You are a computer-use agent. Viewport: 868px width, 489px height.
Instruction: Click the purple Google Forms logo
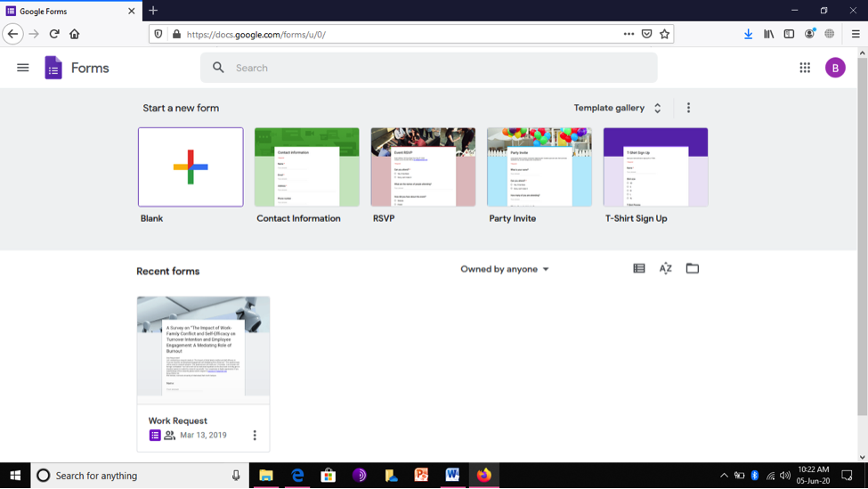(53, 68)
